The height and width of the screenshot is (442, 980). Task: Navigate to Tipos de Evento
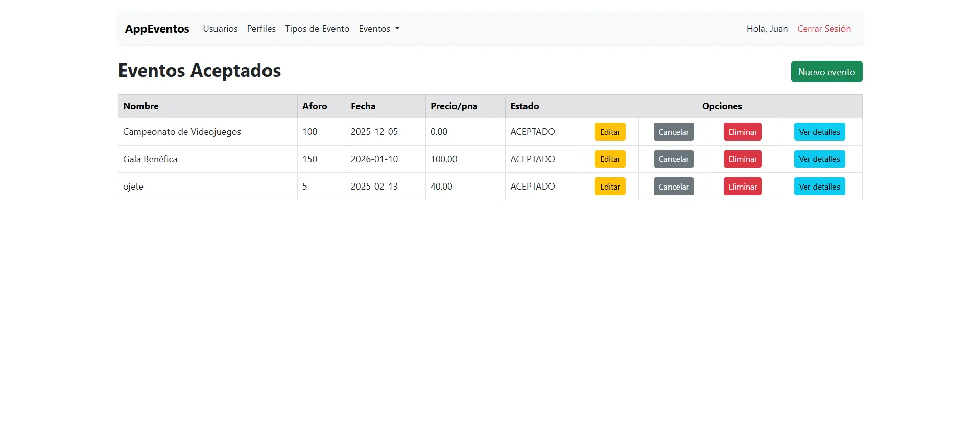(317, 29)
